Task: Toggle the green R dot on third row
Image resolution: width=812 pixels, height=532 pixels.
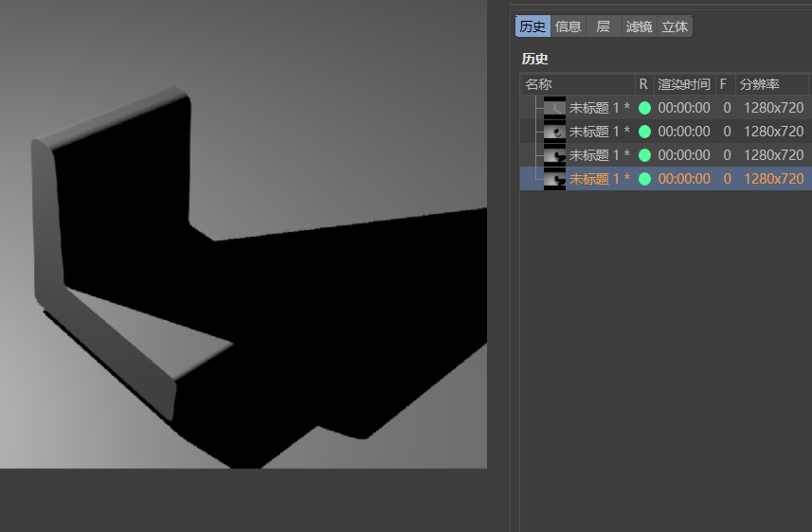Action: 645,155
